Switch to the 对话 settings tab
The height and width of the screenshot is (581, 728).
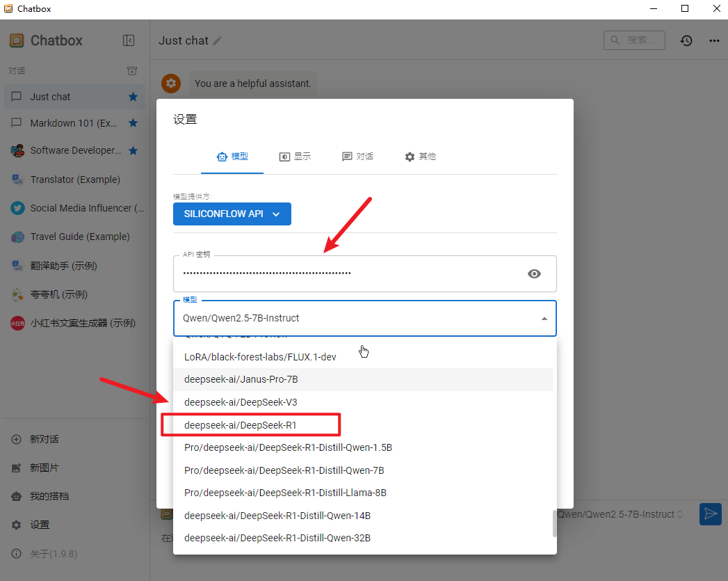357,157
